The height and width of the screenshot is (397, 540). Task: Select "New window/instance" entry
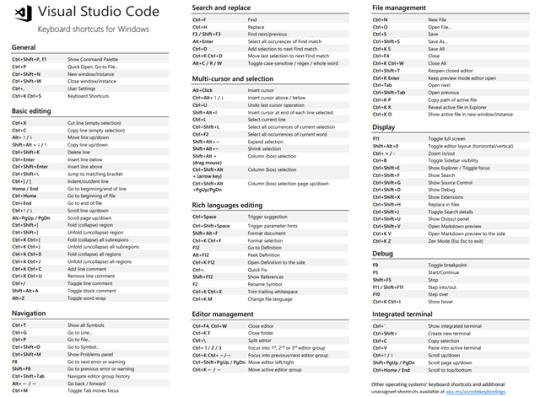(91, 74)
